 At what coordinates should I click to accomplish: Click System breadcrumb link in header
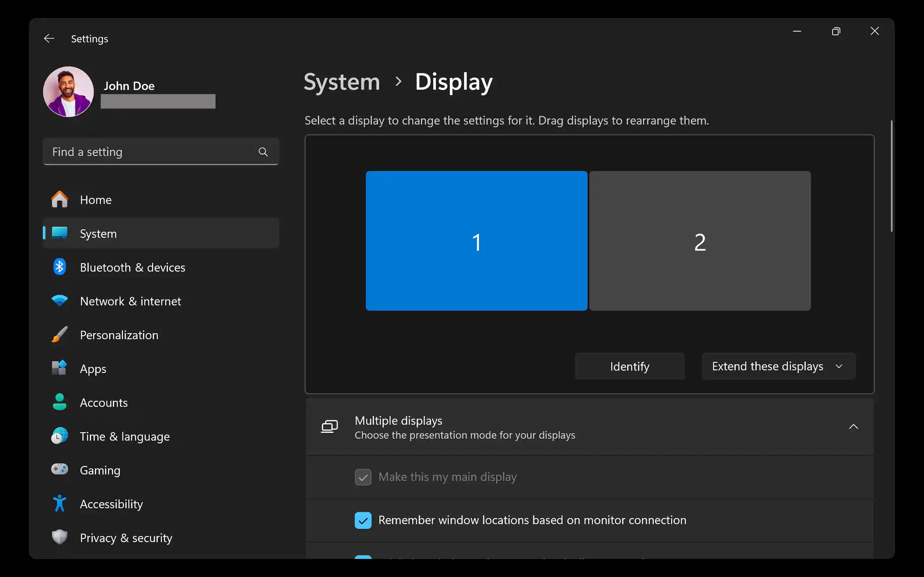point(342,82)
